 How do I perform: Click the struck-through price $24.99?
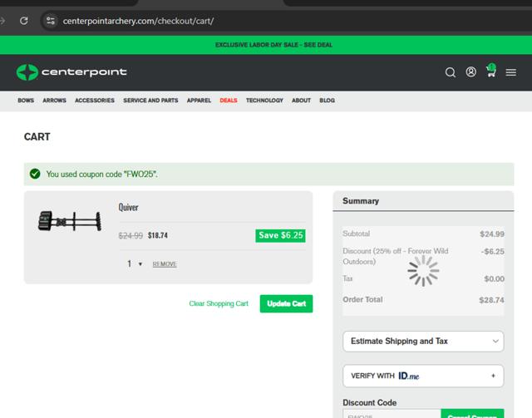(131, 235)
